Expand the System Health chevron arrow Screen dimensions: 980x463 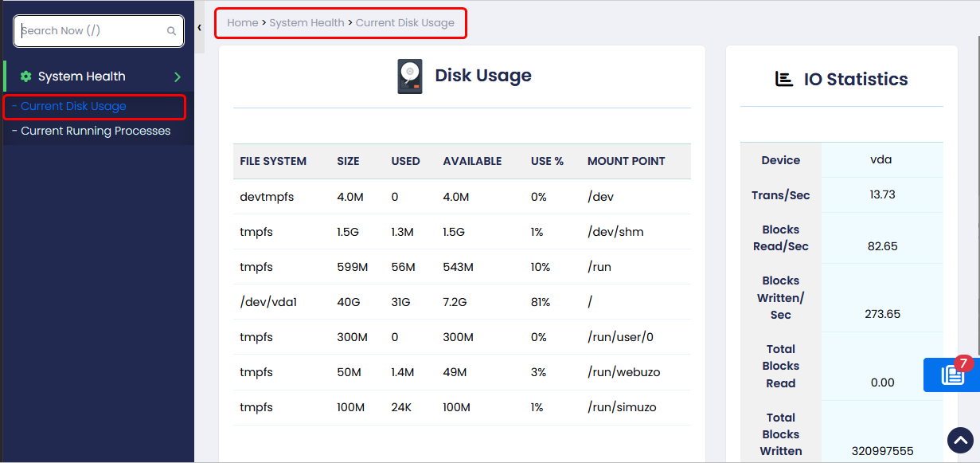tap(178, 77)
